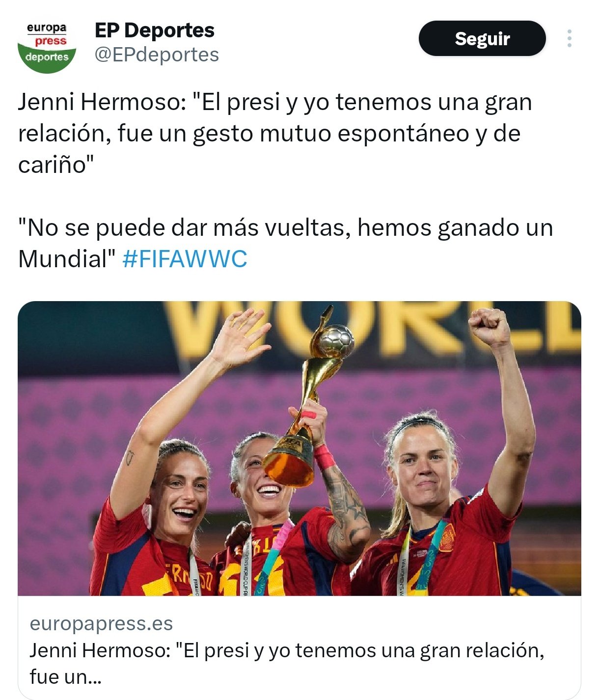Open the #FIFAWWC hashtag
The image size is (599, 700).
pyautogui.click(x=185, y=259)
